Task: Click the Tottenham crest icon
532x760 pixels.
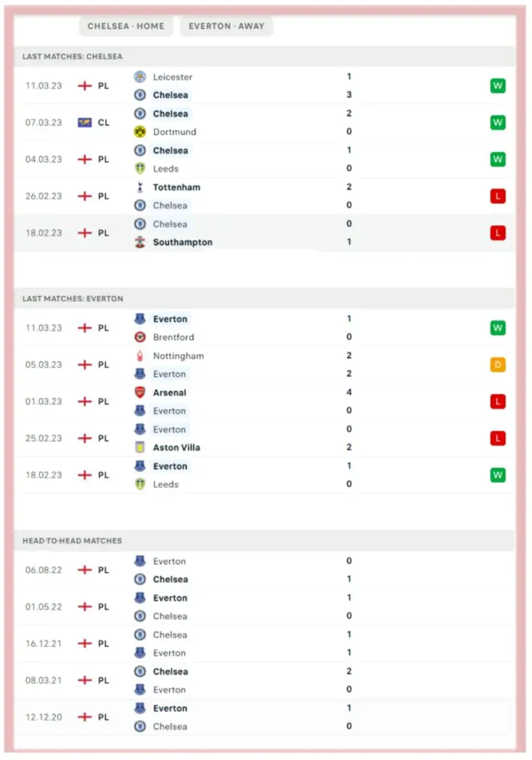Action: [140, 187]
